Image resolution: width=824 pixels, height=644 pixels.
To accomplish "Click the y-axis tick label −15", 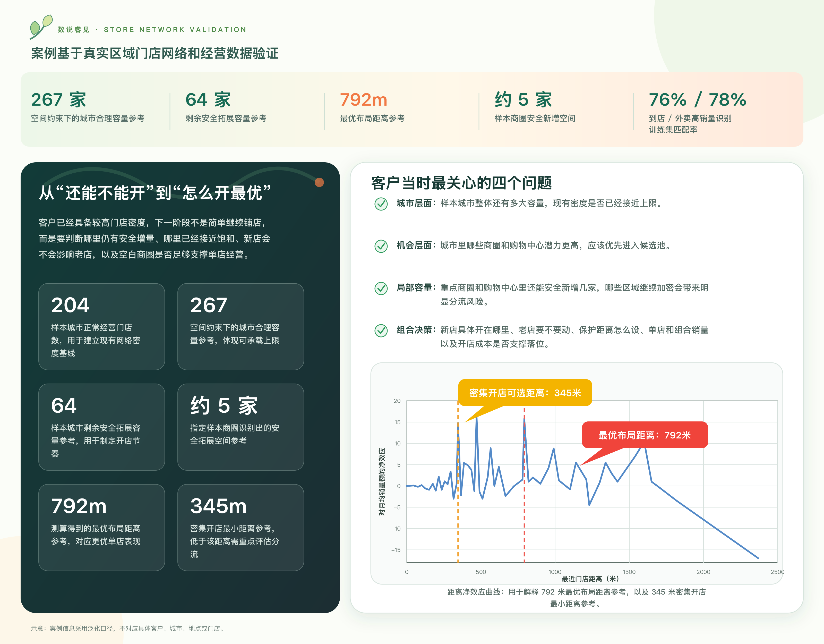I will [x=396, y=550].
